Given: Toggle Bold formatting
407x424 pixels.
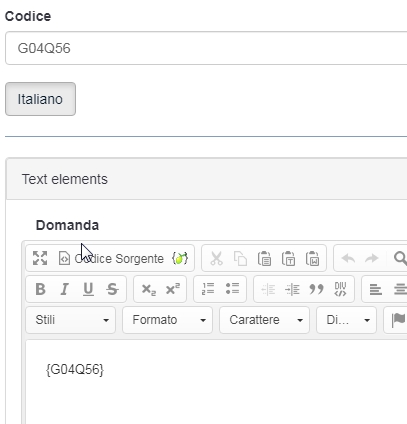Looking at the screenshot, I should pos(40,289).
